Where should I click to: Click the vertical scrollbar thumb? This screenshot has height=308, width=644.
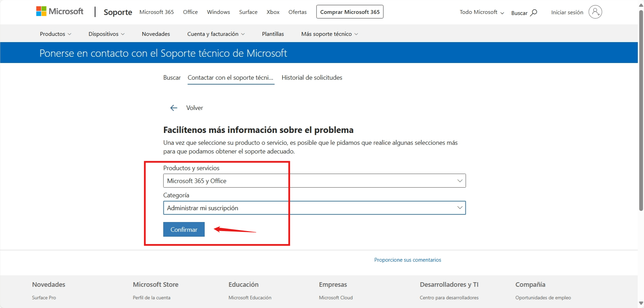pos(641,110)
